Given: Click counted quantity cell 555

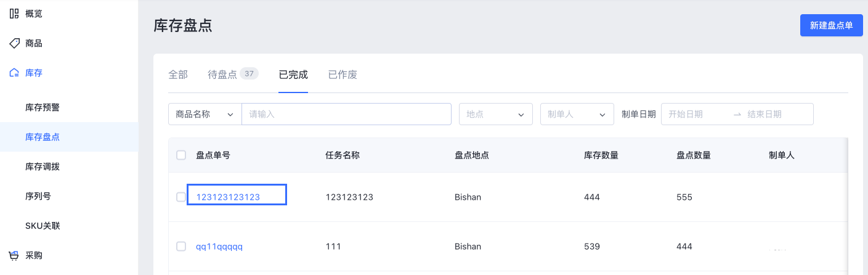Looking at the screenshot, I should pos(684,197).
